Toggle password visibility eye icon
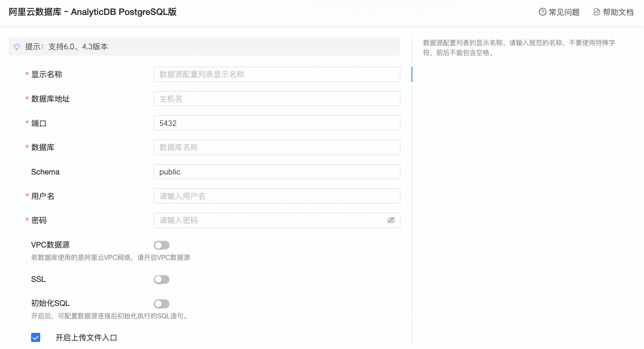The image size is (644, 349). click(391, 220)
